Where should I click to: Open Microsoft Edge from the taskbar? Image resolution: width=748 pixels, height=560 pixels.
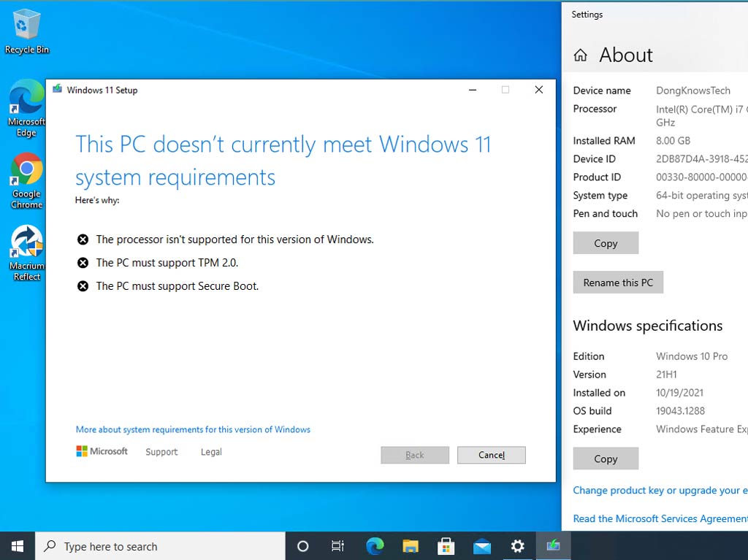375,546
